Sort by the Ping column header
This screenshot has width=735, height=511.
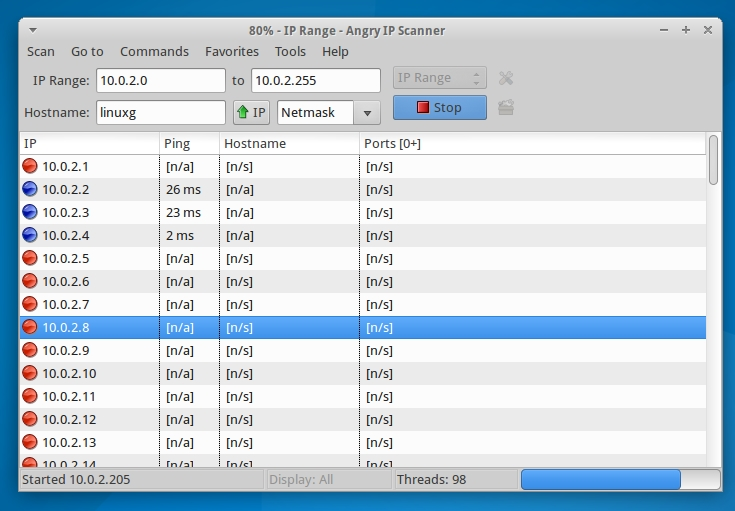[189, 143]
